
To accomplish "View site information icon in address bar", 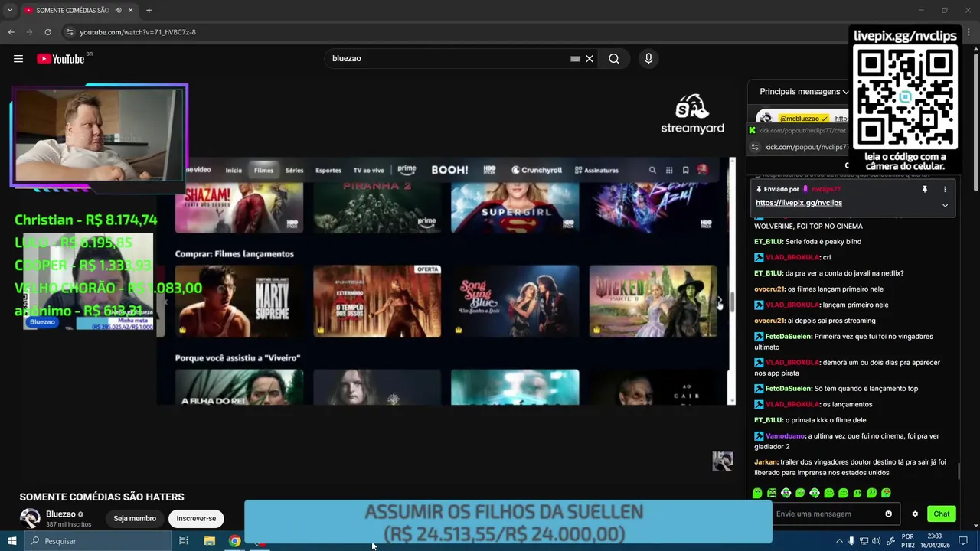I will tap(69, 32).
